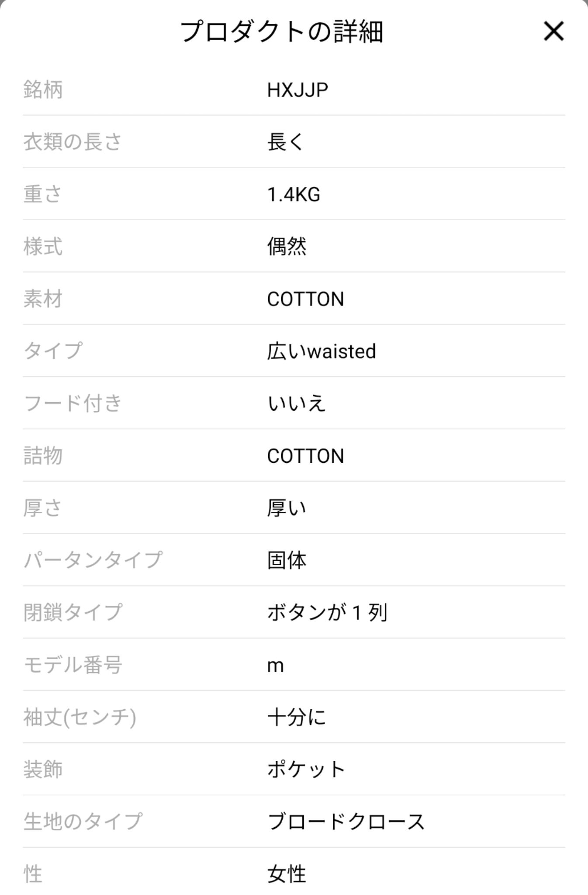This screenshot has height=895, width=588.
Task: Tap pattern type value 固体
Action: [287, 561]
